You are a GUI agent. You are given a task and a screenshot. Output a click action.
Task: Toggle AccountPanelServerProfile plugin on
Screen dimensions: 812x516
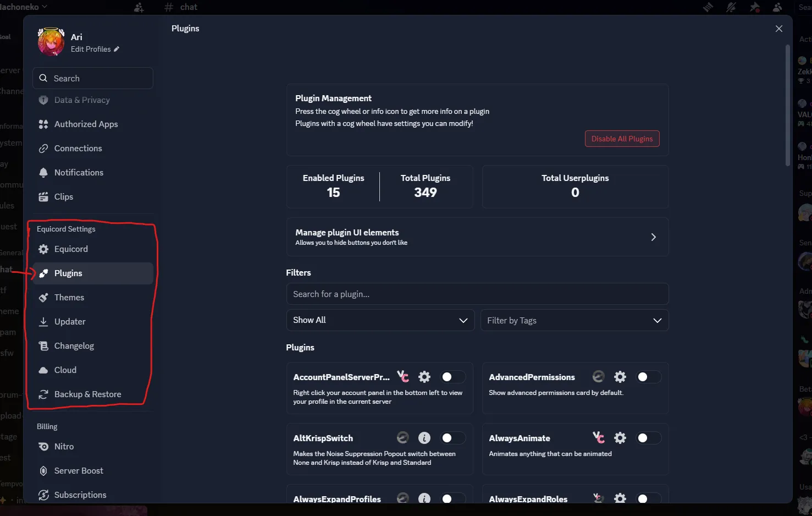[x=454, y=377]
